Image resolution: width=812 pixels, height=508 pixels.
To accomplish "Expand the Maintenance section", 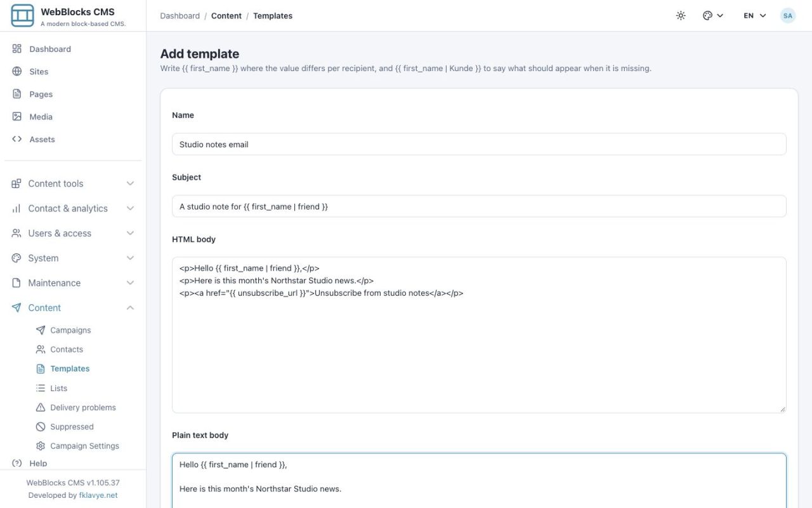I will pos(73,283).
